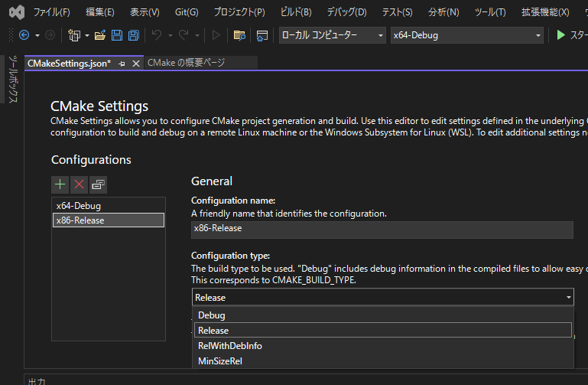The image size is (588, 385).
Task: Switch to the CMakeSettings.json tab
Action: coord(70,64)
